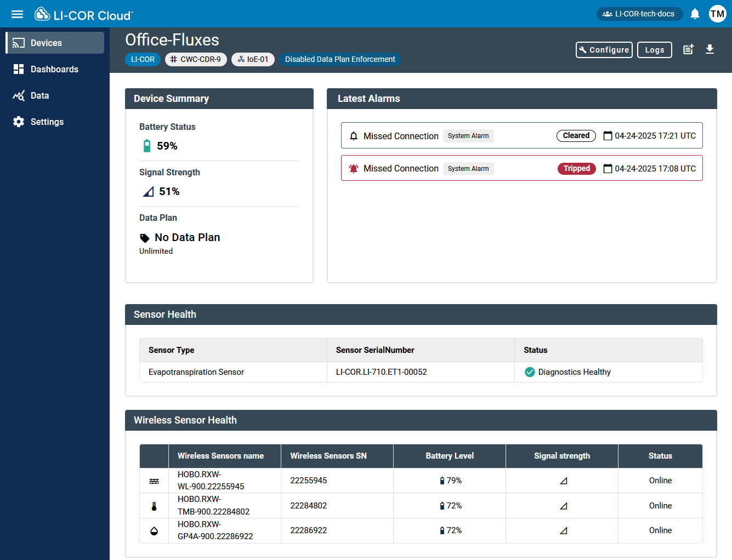Viewport: 732px width, 560px height.
Task: Click the tripped alarm red bell icon
Action: [354, 169]
